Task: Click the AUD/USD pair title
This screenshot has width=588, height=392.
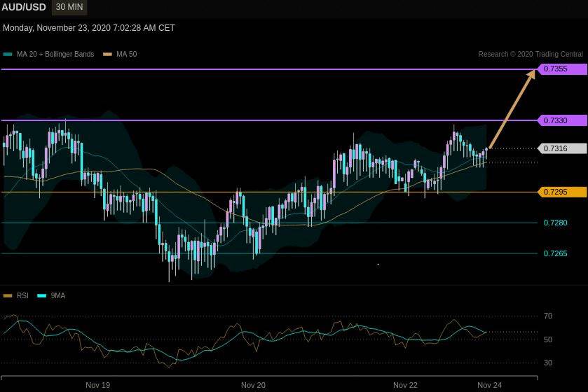Action: (x=24, y=7)
